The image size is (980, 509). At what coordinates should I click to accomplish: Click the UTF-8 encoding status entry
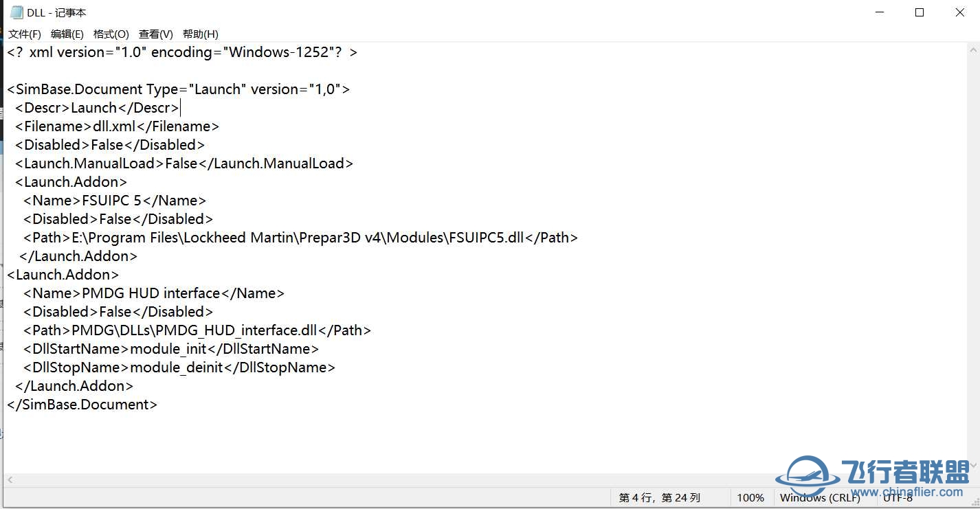pos(898,498)
